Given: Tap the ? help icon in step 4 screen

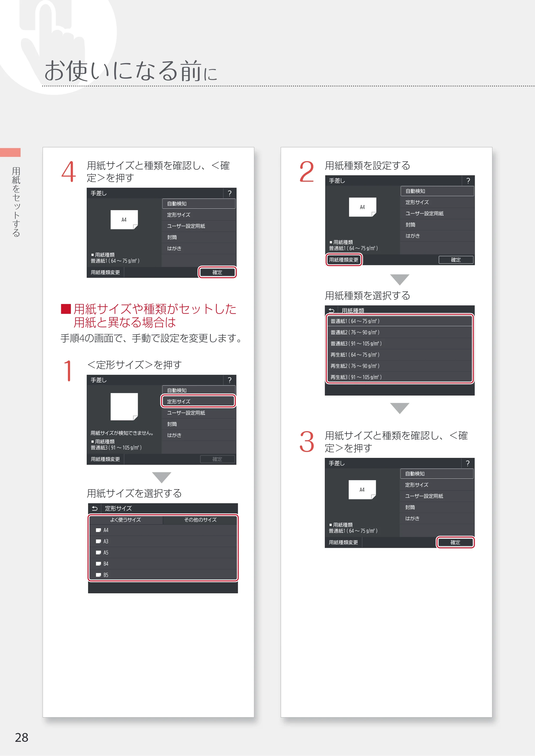Looking at the screenshot, I should [230, 193].
